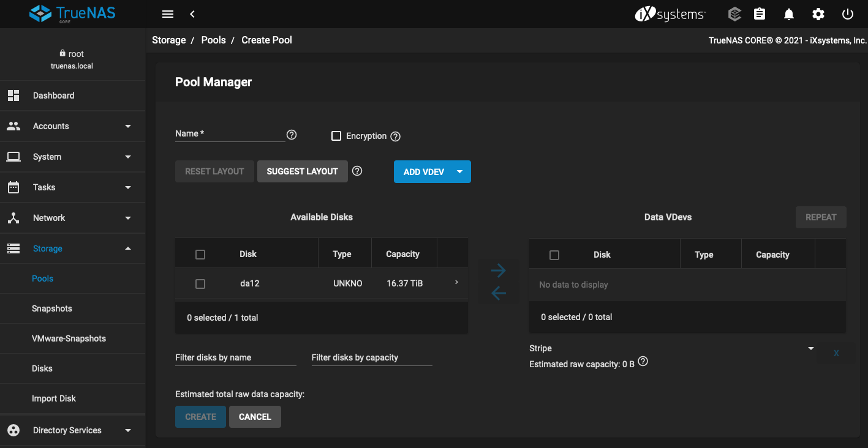Move selected disks to Data VDevs
This screenshot has height=448, width=868.
point(499,270)
